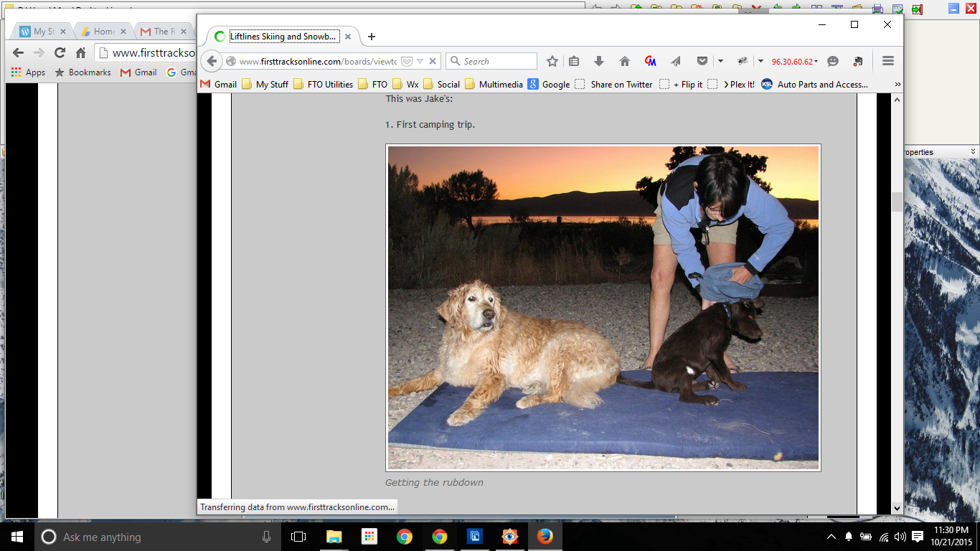Click the Share on Twitter bookmarklet

point(613,84)
